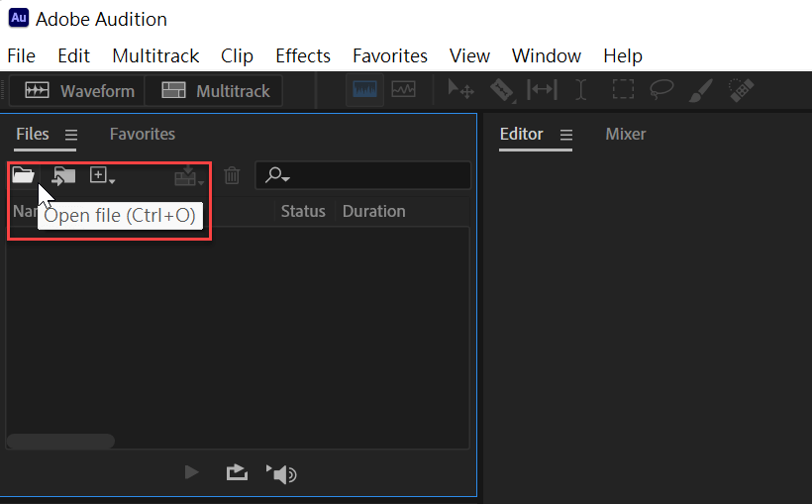Select the Files panel tab
812x504 pixels.
point(33,134)
